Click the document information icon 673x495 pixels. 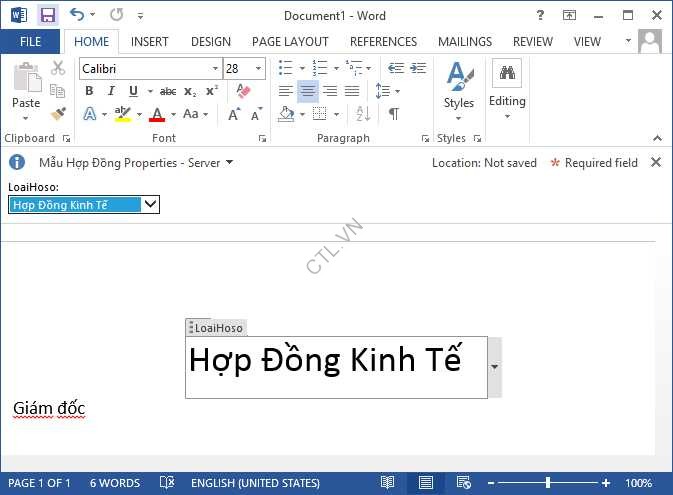point(17,162)
